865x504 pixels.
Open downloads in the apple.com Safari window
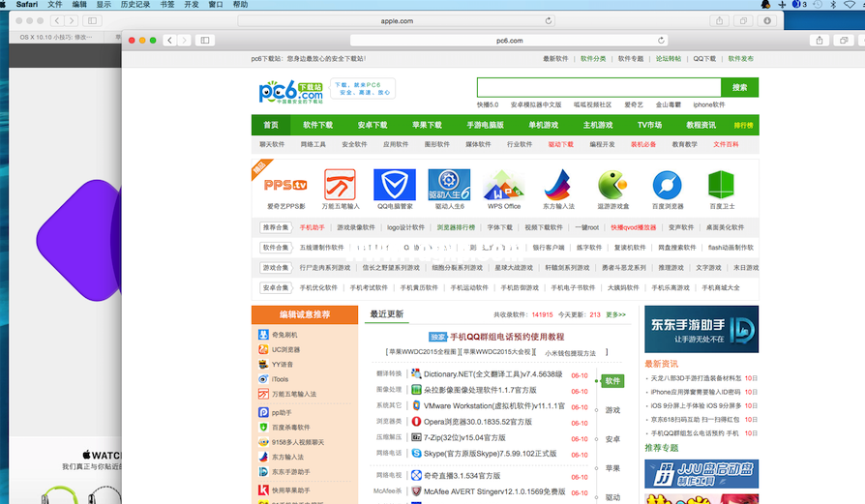point(767,21)
